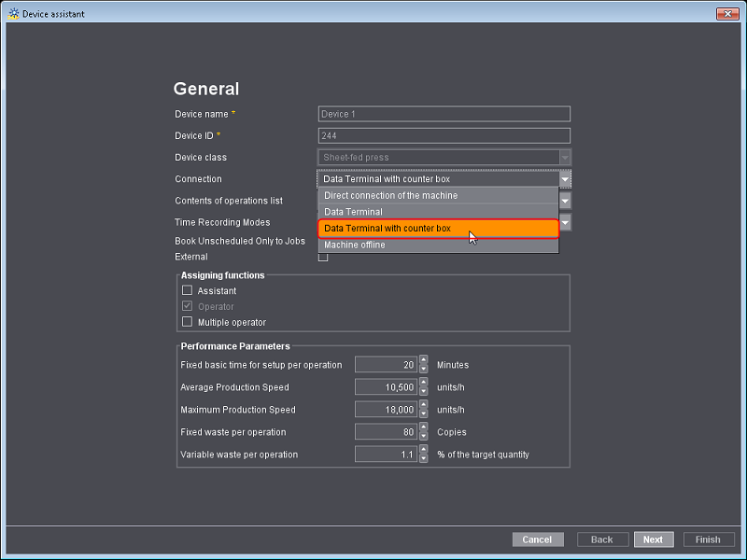Click the Next button
Viewport: 747px width, 560px height.
point(654,539)
